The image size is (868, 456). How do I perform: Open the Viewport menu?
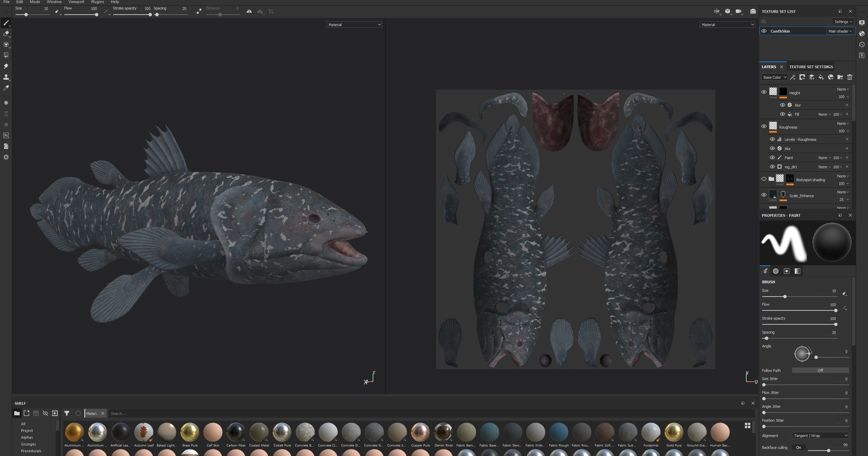[76, 2]
